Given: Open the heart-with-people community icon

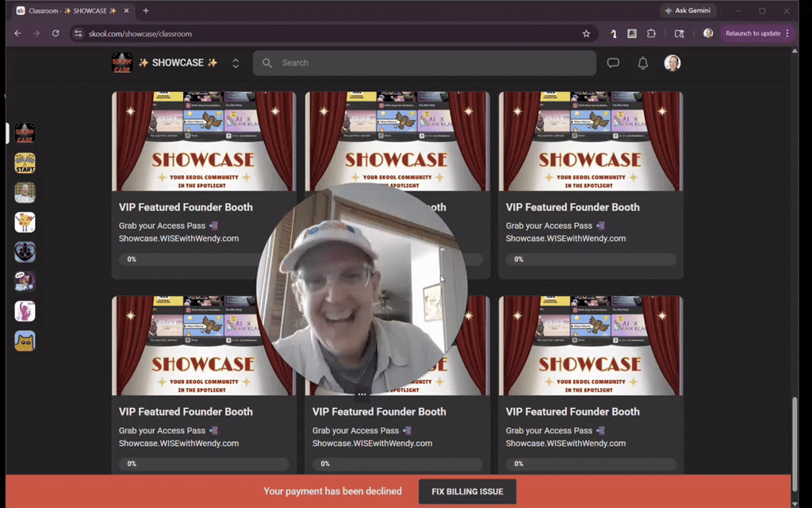Looking at the screenshot, I should [25, 252].
